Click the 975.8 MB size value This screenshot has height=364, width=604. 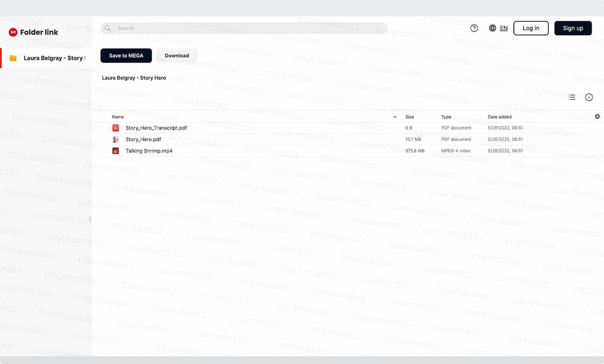click(x=415, y=151)
